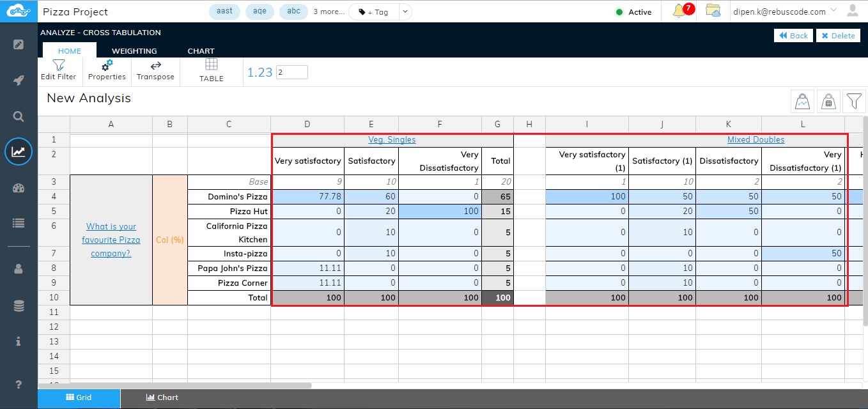The height and width of the screenshot is (409, 868).
Task: Switch to the CHART tab
Action: [x=201, y=50]
